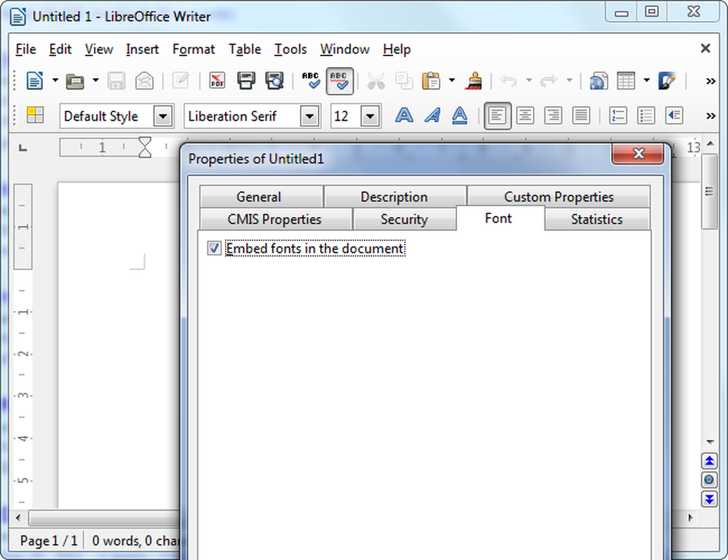The height and width of the screenshot is (560, 728).
Task: Open the View menu
Action: [99, 50]
